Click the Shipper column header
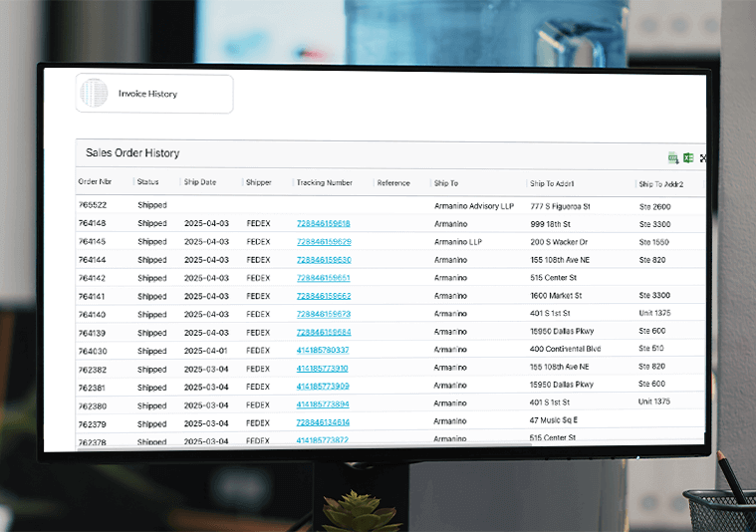The height and width of the screenshot is (532, 756). tap(258, 183)
